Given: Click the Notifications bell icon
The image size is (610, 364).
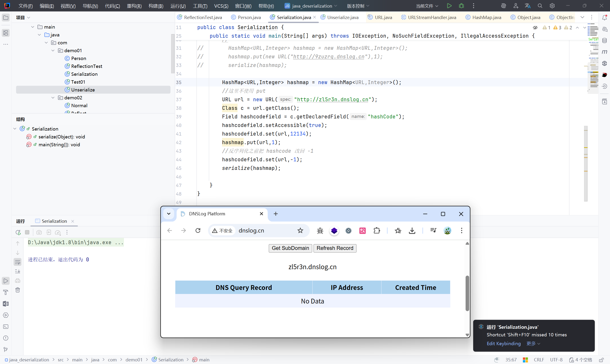Looking at the screenshot, I should [x=604, y=17].
